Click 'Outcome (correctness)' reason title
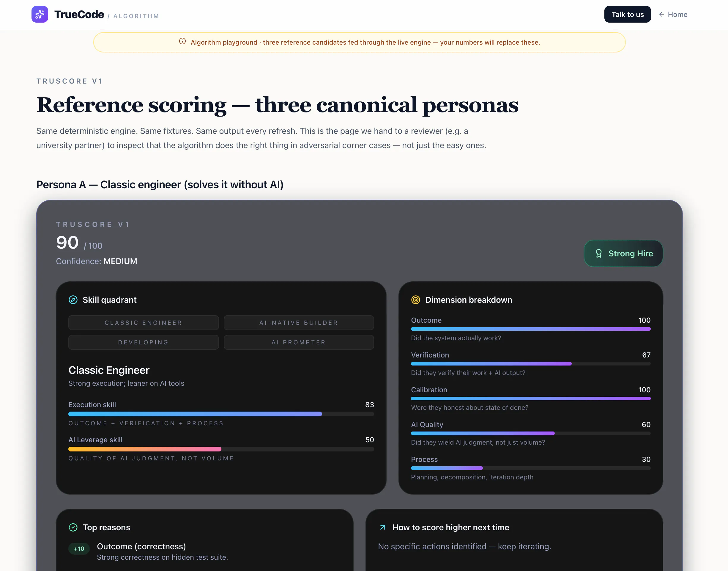The height and width of the screenshot is (571, 728). coord(141,546)
